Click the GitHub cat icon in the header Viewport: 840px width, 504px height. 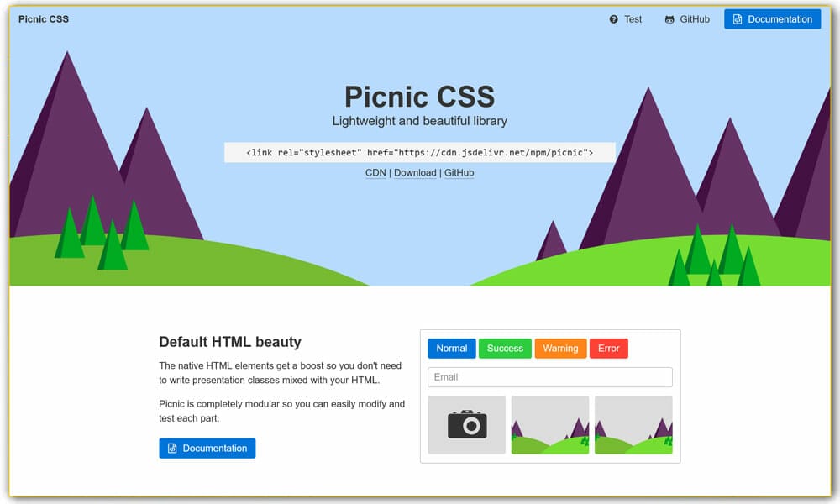tap(669, 18)
